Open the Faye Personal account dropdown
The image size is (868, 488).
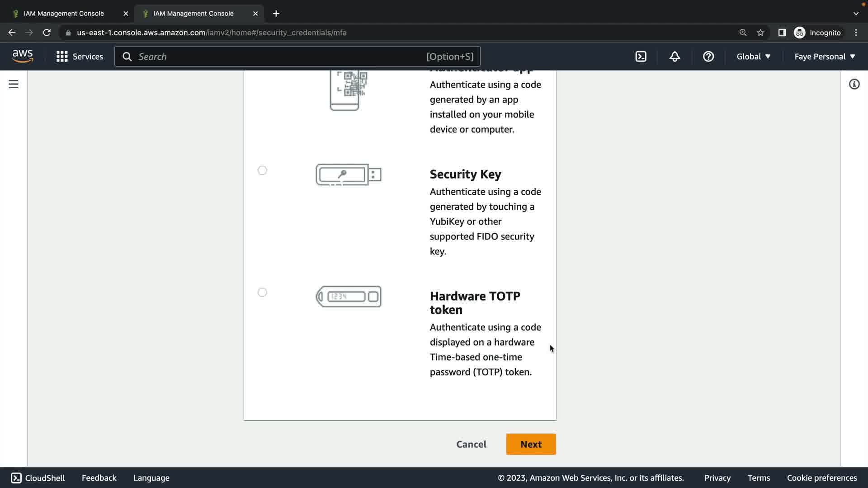click(x=825, y=56)
